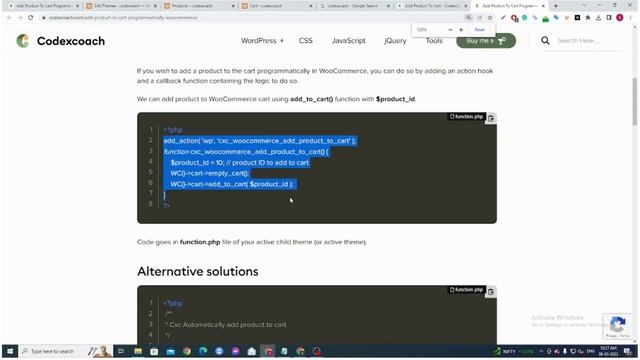
Task: Click the zoom in plus button
Action: [461, 30]
